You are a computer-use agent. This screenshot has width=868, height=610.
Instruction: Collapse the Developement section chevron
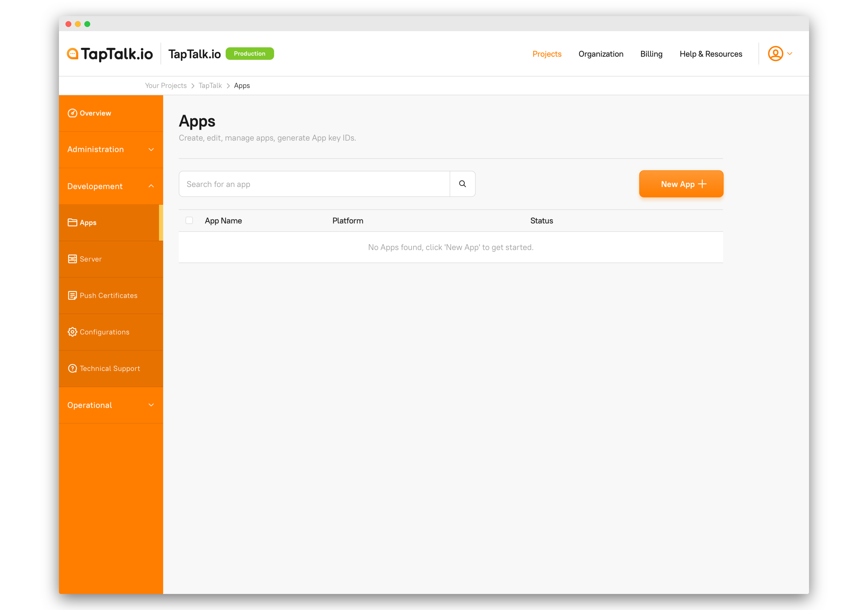[x=151, y=186]
